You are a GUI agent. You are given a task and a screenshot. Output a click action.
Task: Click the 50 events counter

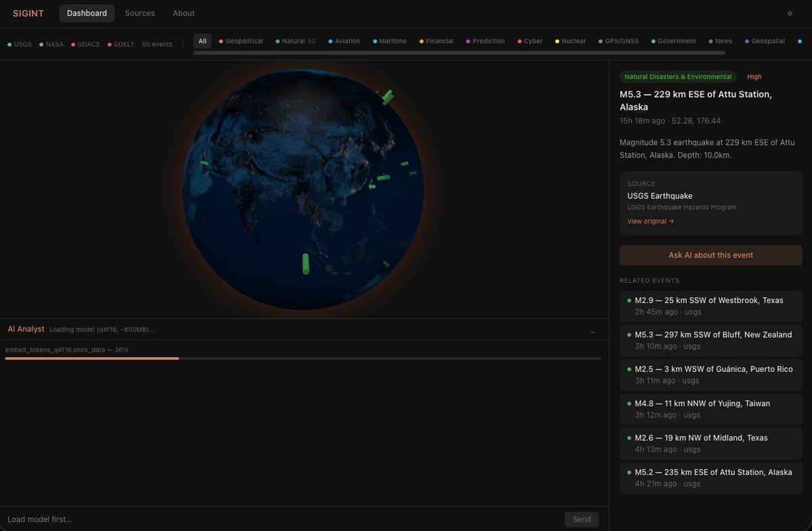pyautogui.click(x=157, y=44)
